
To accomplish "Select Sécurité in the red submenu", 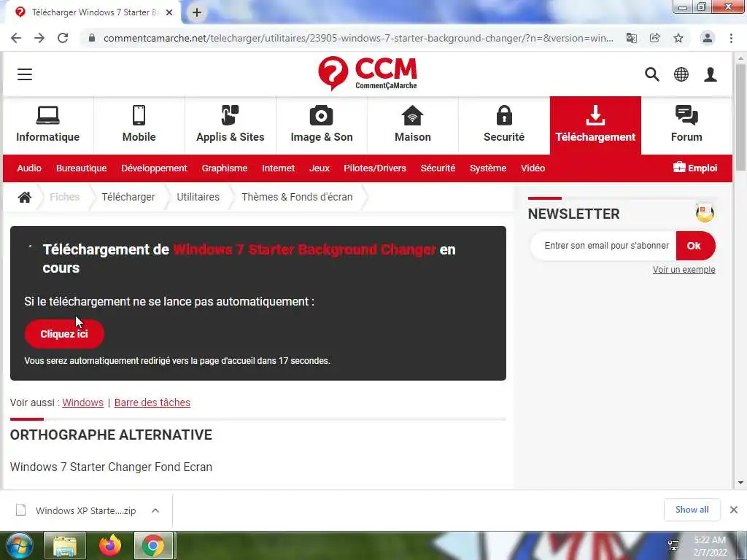I will click(438, 168).
